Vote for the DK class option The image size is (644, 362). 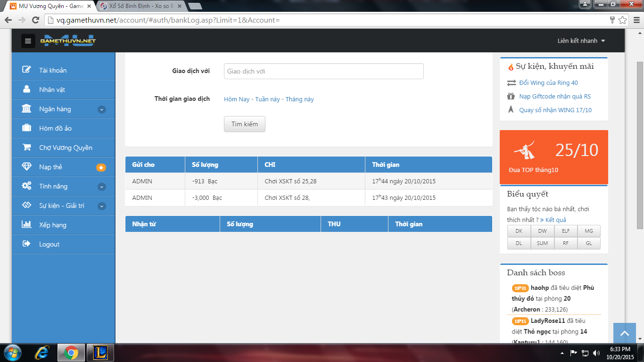click(x=519, y=231)
